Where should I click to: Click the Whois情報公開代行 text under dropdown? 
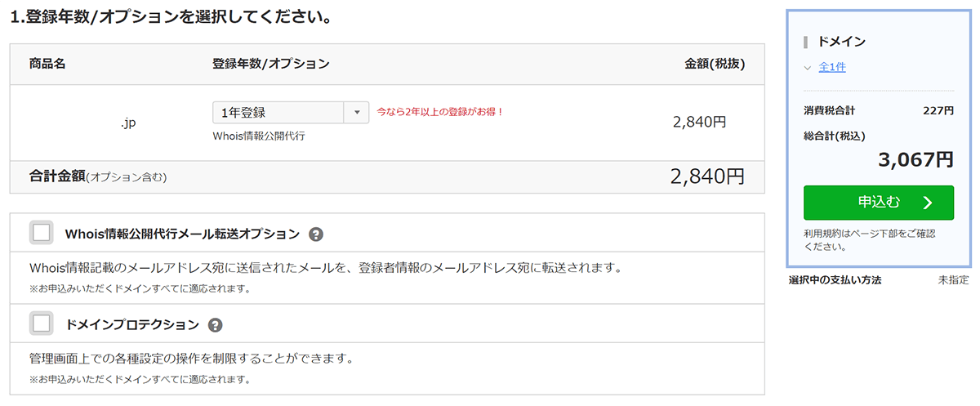coord(259,136)
